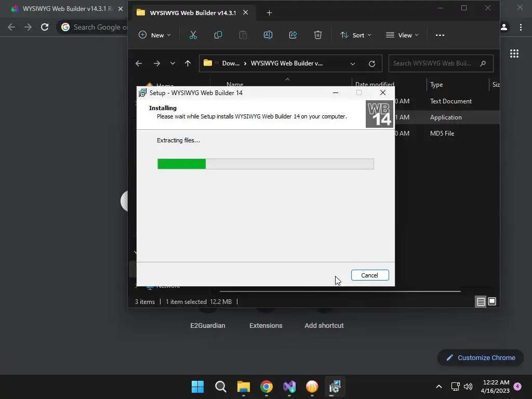
Task: Open Visual Studio from the taskbar
Action: click(x=289, y=387)
